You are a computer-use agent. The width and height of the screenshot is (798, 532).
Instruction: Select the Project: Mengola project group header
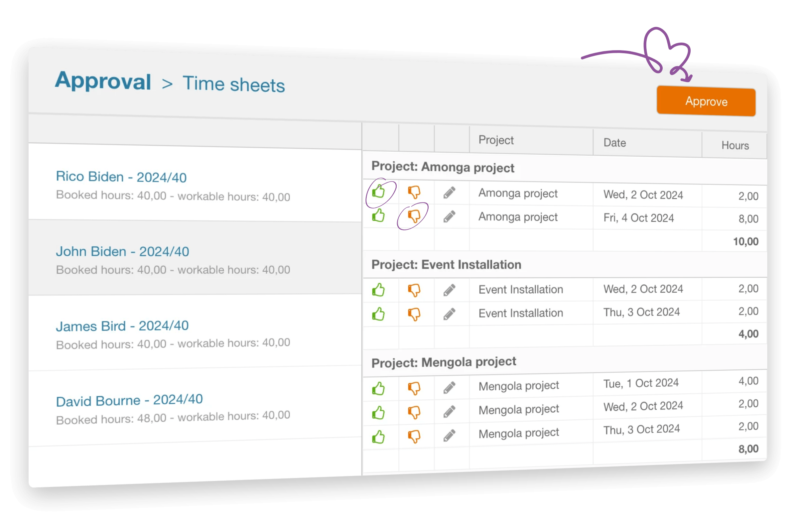[x=444, y=362]
